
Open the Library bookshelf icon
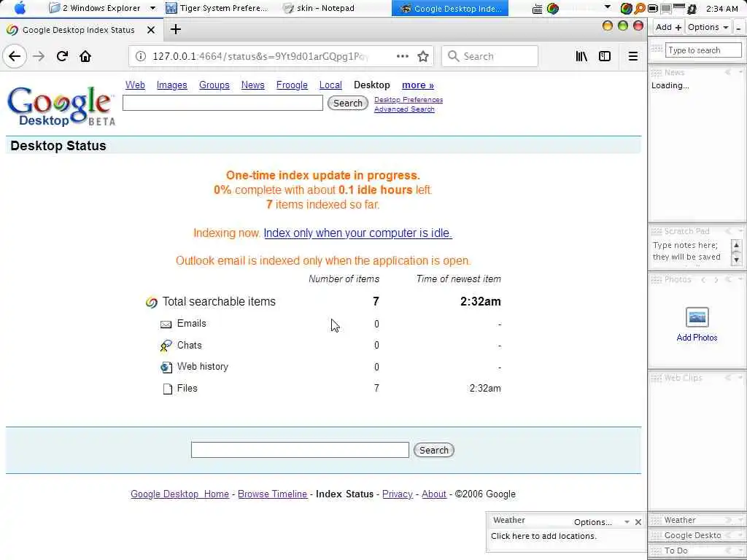point(581,56)
